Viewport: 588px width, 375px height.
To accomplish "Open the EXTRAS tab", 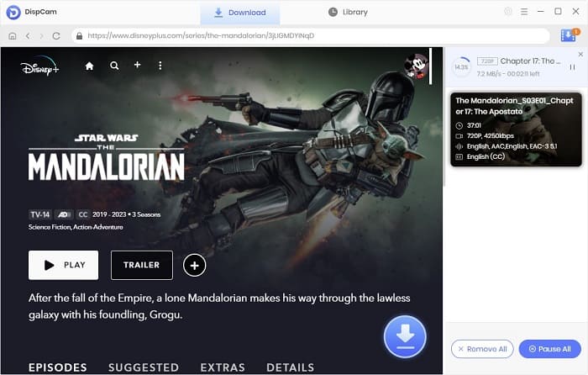I will point(223,367).
